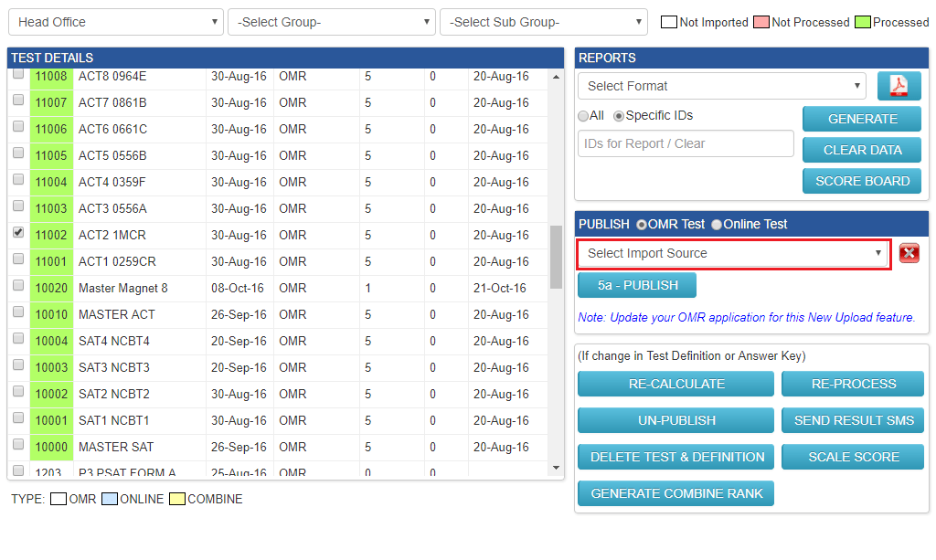Tick checkbox for test 11007 ACT7 0861B
The image size is (936, 560).
(x=18, y=100)
